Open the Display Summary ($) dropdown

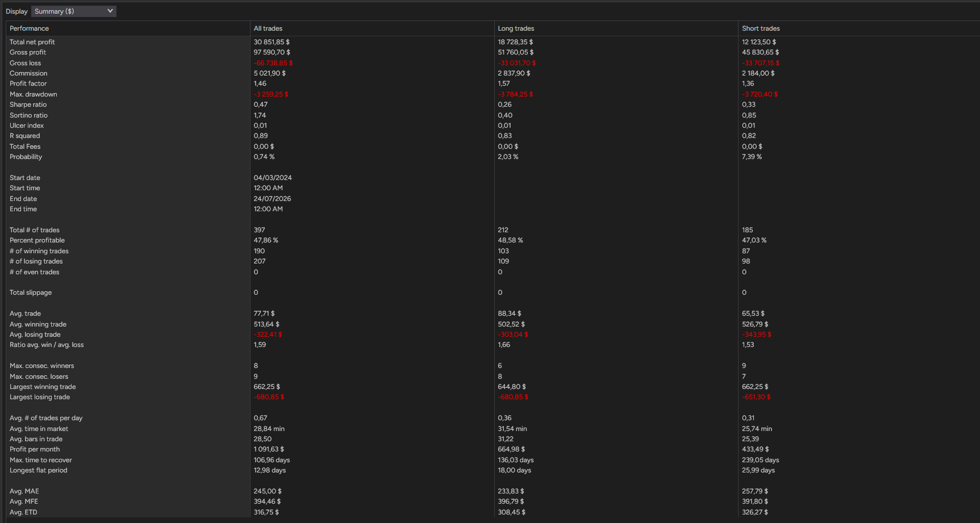coord(73,11)
